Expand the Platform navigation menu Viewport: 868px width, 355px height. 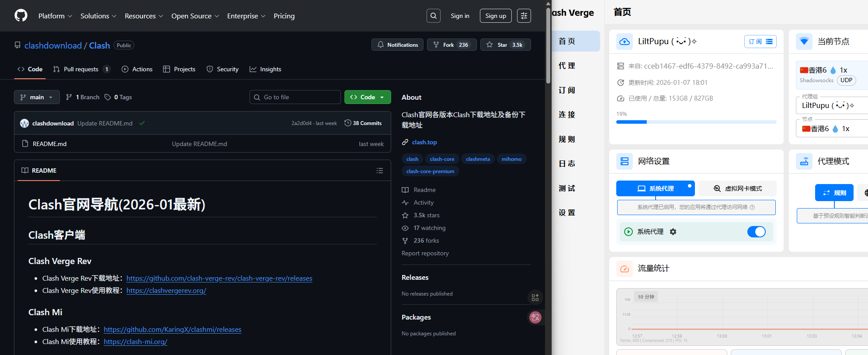click(x=55, y=16)
